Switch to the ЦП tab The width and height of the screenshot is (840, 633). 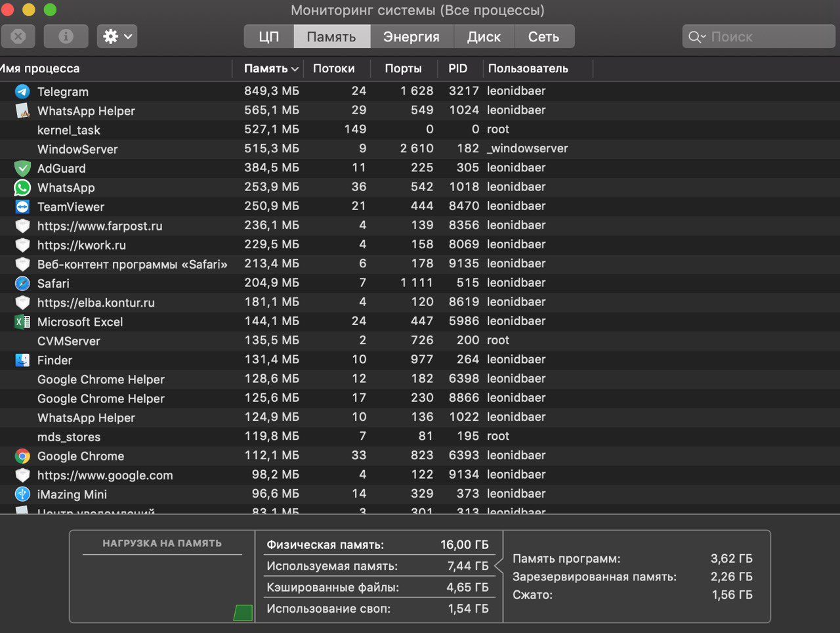[x=269, y=37]
